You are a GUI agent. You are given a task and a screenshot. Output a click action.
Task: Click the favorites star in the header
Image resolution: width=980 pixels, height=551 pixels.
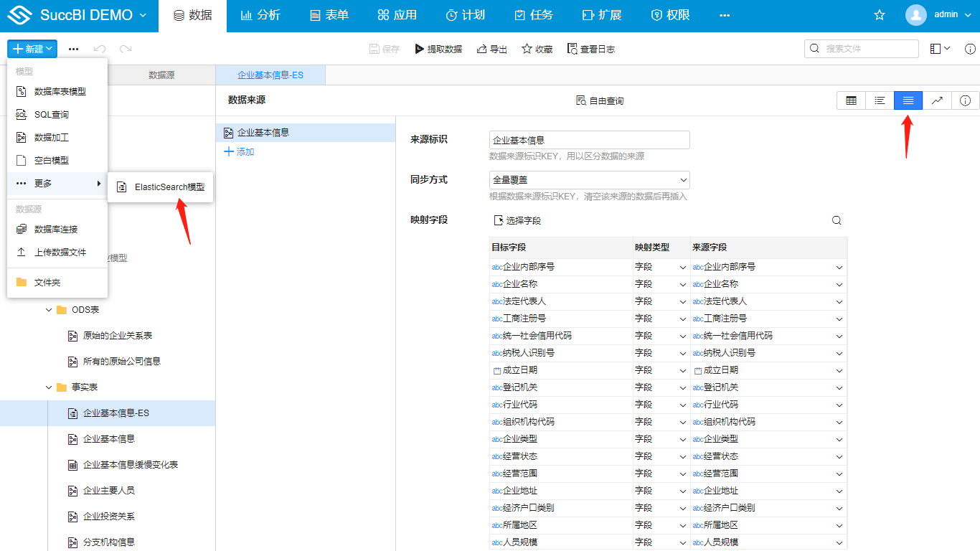[880, 15]
